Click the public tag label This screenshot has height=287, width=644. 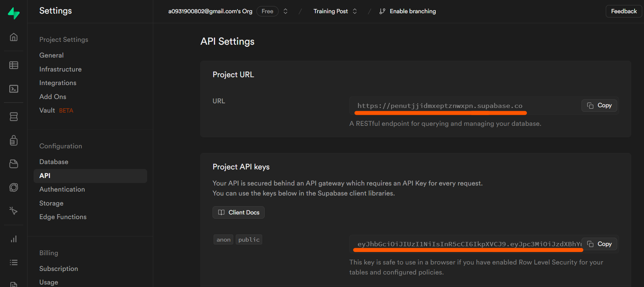point(249,239)
